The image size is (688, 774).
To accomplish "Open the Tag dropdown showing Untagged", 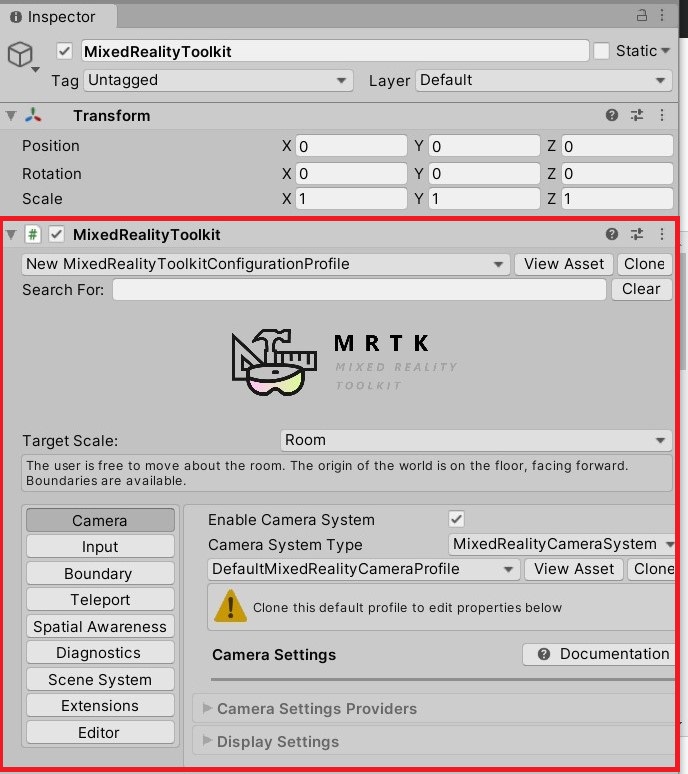I will (218, 80).
